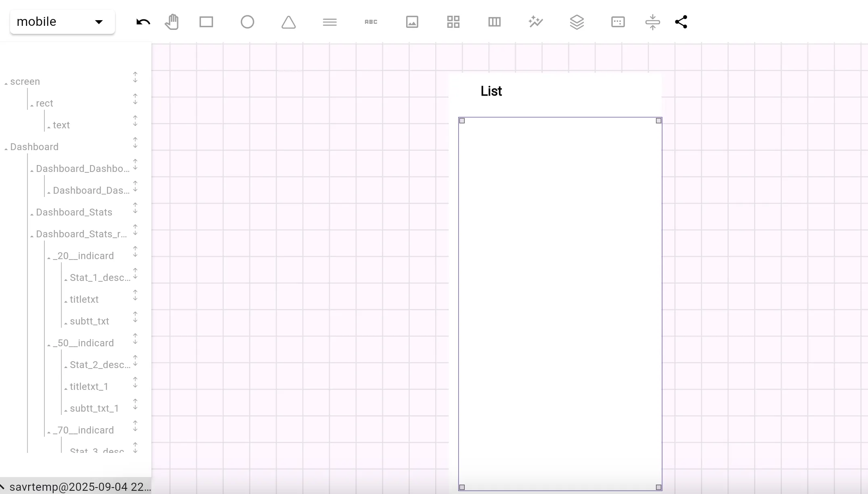This screenshot has height=494, width=868.
Task: Select the image insert tool
Action: [412, 22]
